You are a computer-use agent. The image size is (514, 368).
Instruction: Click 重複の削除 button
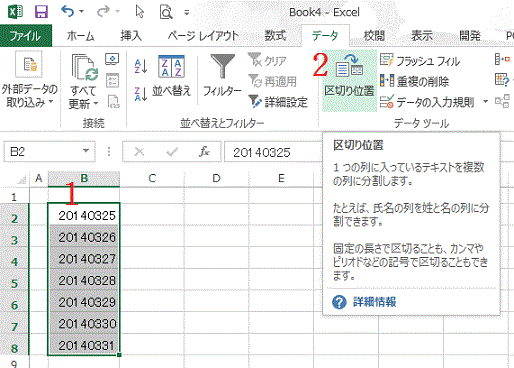tap(414, 81)
